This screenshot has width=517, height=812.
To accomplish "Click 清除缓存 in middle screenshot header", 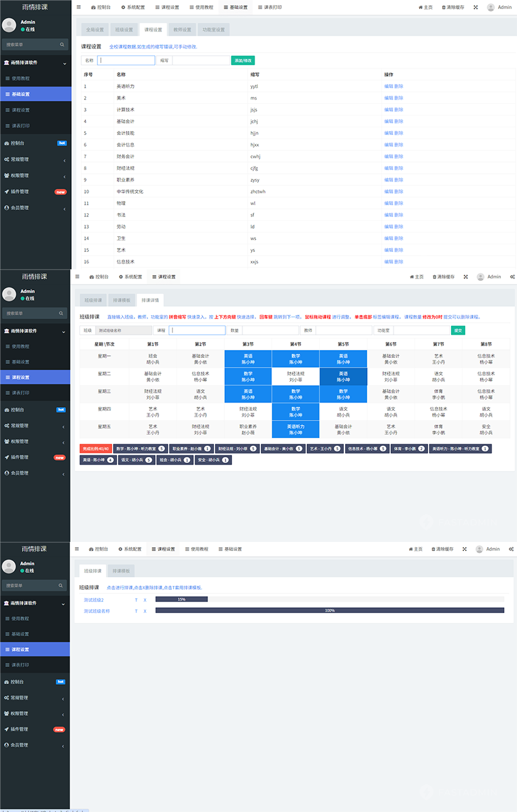I will [443, 276].
